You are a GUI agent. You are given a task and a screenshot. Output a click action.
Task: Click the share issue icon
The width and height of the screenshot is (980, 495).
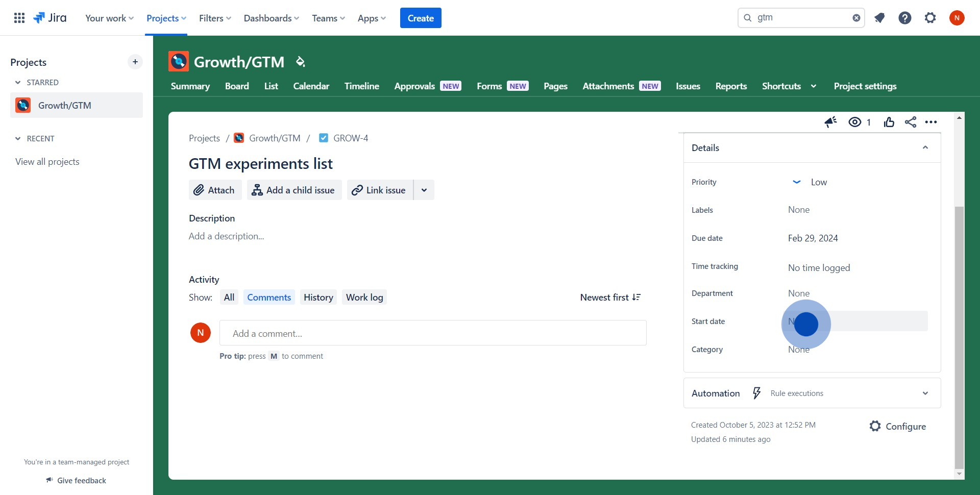pos(911,122)
